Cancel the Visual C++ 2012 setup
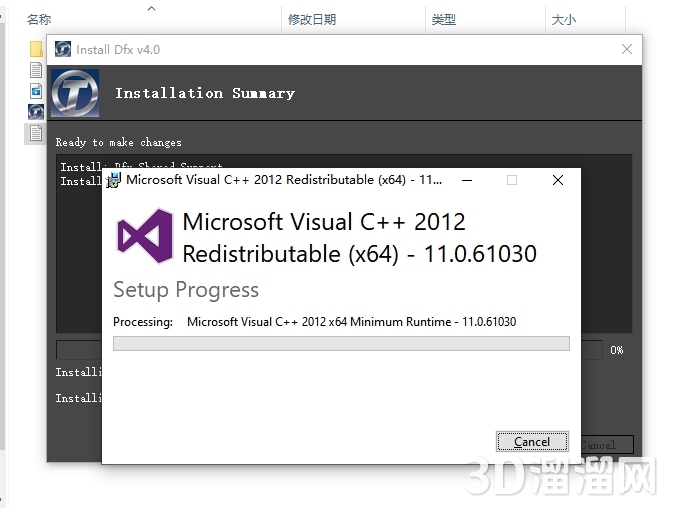 click(532, 441)
